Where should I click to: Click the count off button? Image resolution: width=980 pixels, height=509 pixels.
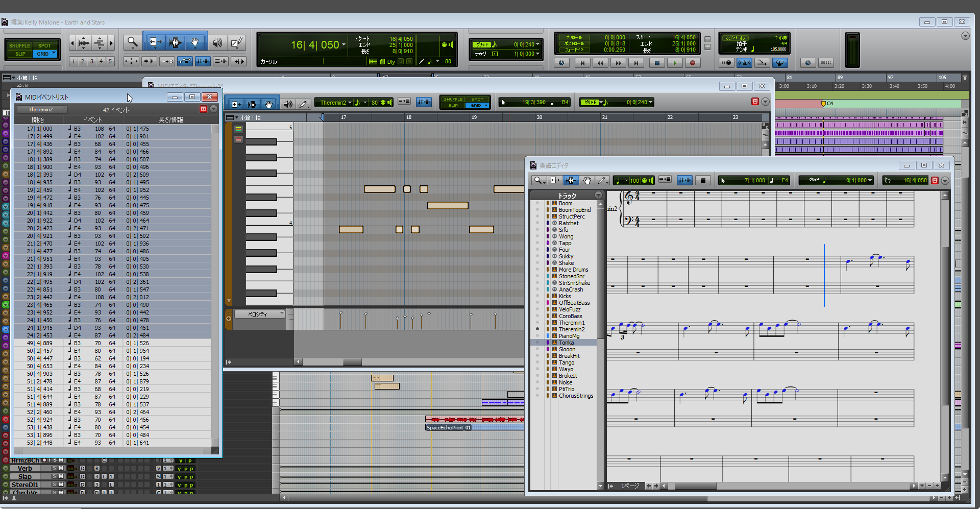pos(736,38)
